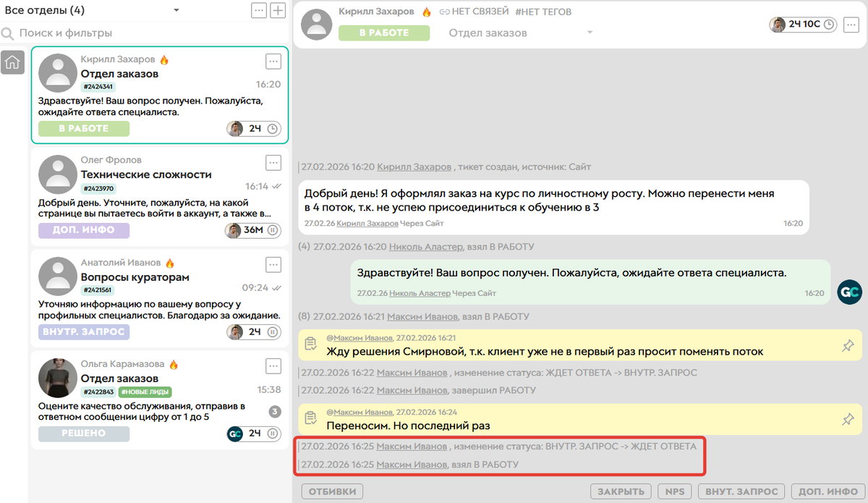Click Ольга Карамазова photo avatar
Screen dimensions: 868x503
(57, 378)
